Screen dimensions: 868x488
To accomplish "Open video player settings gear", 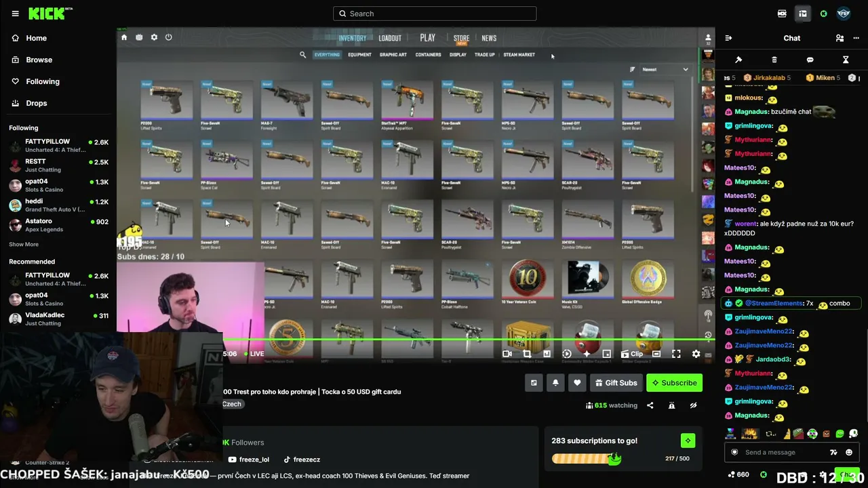I will [x=696, y=354].
